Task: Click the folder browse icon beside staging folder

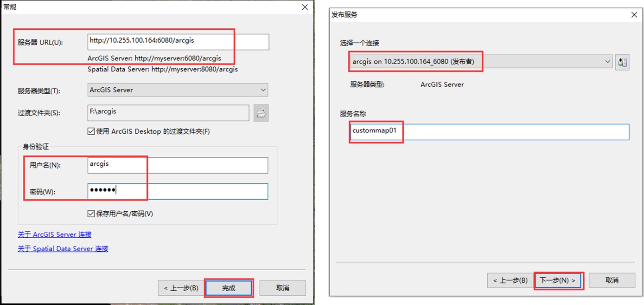Action: pos(261,113)
